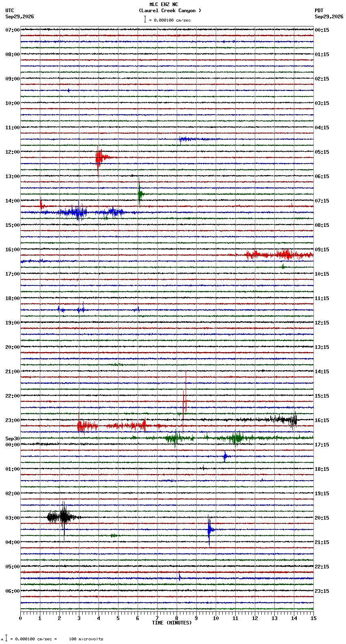Click the '04:00' UTC time label
Image resolution: width=346 pixels, height=644 pixels.
tap(13, 542)
